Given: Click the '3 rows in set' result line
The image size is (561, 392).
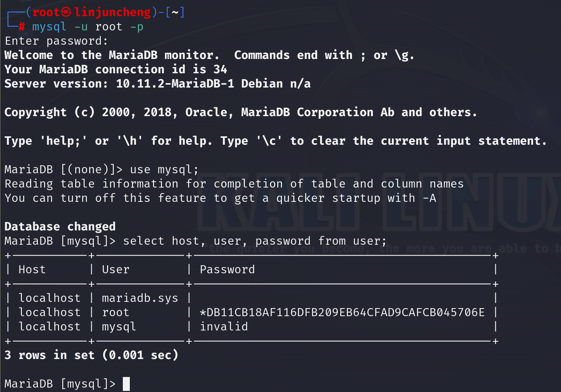Looking at the screenshot, I should pyautogui.click(x=91, y=355).
